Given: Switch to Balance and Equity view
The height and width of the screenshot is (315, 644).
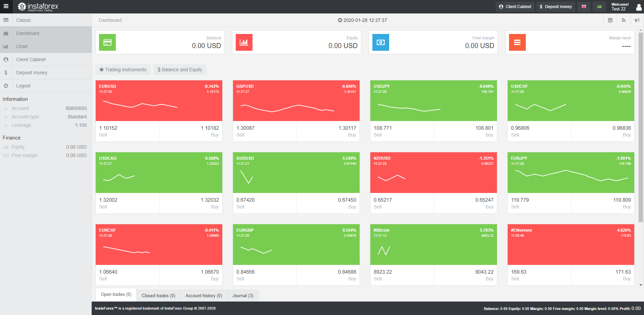Looking at the screenshot, I should point(180,70).
